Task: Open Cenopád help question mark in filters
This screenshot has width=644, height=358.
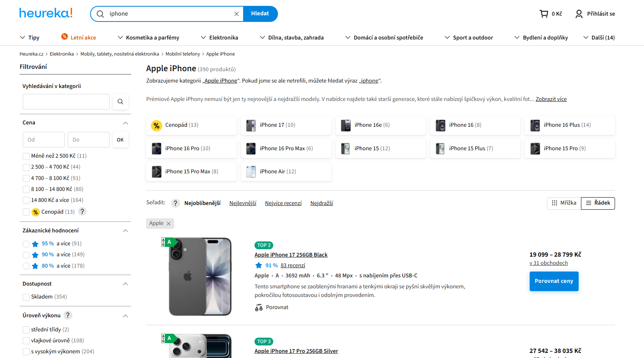Action: click(x=82, y=211)
